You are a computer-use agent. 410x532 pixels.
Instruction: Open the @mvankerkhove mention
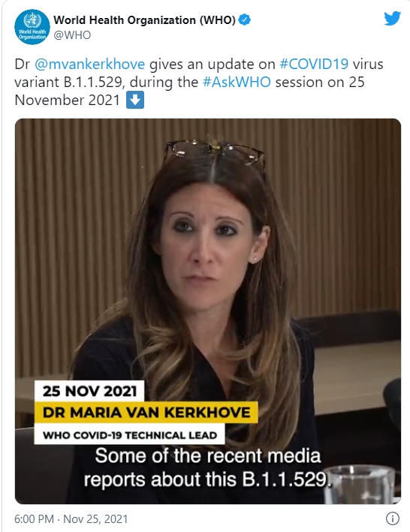(90, 64)
